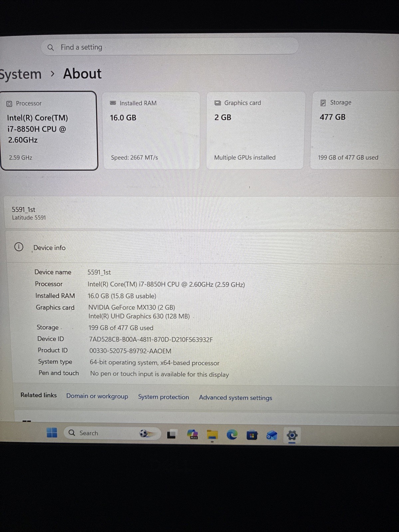Click the Device ID value string
The width and height of the screenshot is (399, 532).
pos(151,339)
